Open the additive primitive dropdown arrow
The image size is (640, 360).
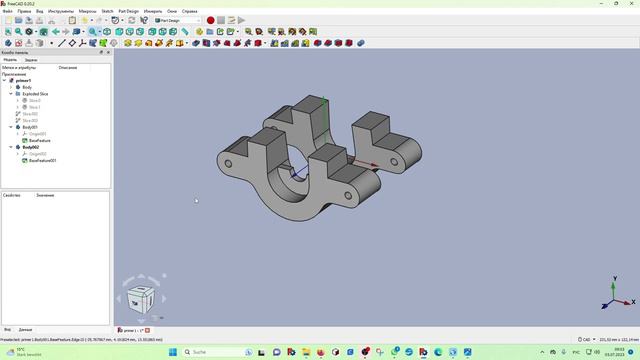point(187,43)
